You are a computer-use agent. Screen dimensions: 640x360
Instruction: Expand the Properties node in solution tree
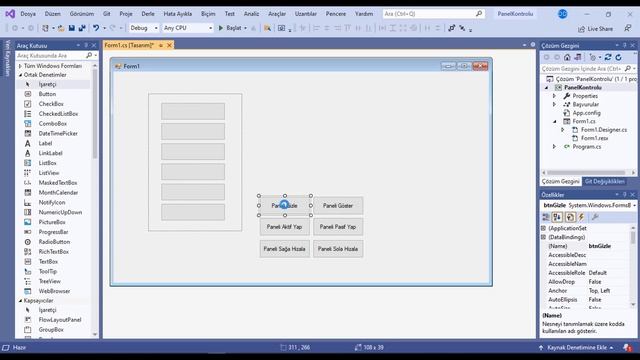(554, 96)
